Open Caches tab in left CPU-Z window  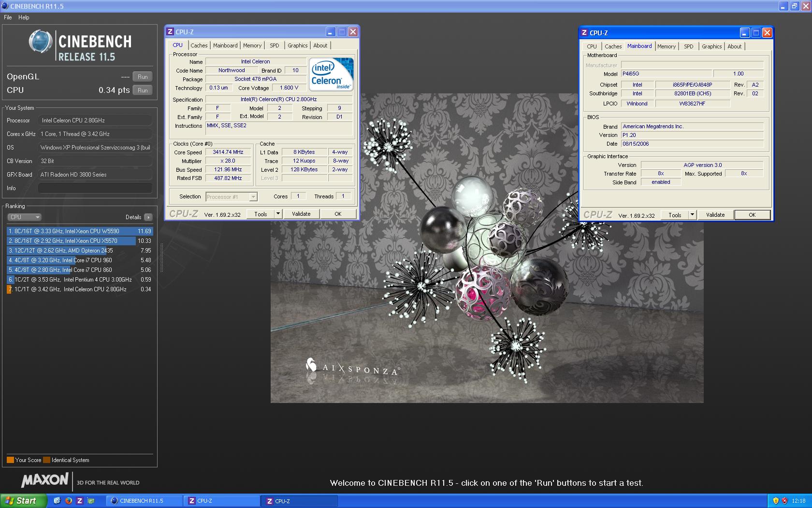[199, 45]
